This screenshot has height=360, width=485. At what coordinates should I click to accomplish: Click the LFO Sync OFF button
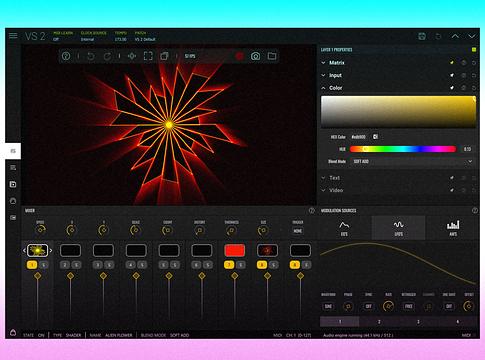coord(368,306)
